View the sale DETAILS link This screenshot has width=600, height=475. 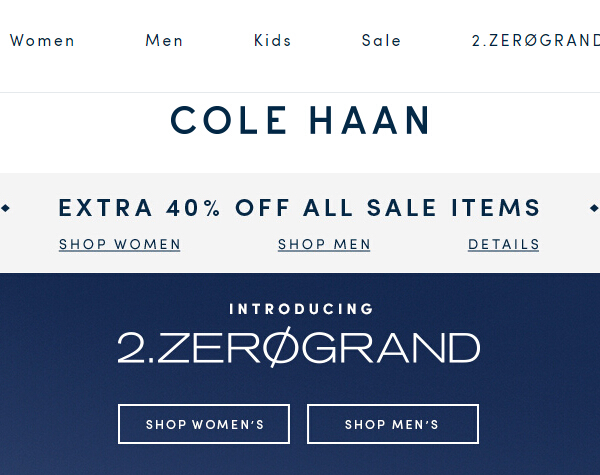click(504, 244)
